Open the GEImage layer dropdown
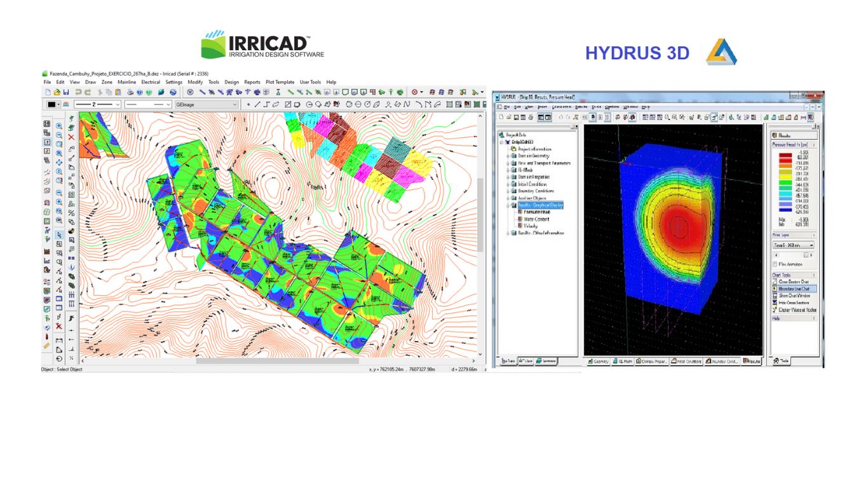Viewport: 868px width, 488px height. 206,105
